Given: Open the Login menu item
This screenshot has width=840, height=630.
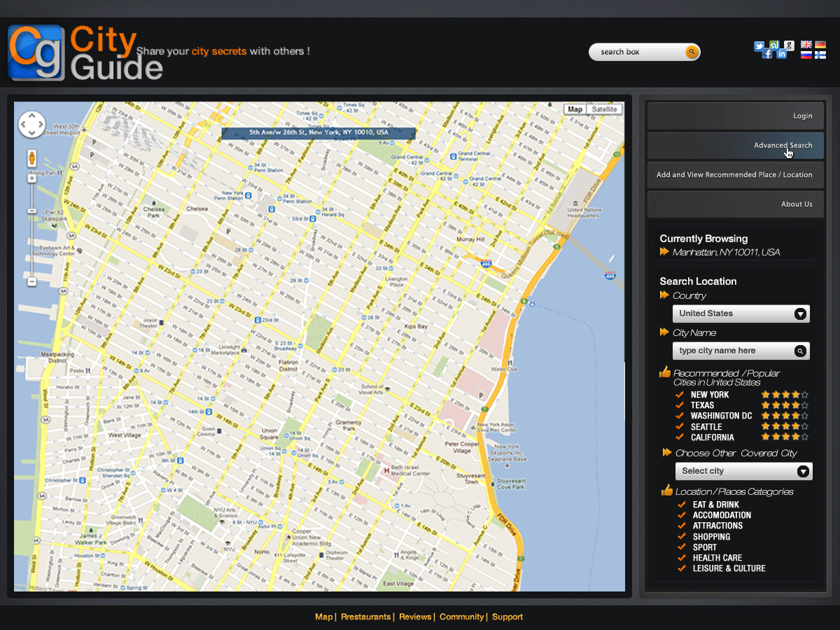Looking at the screenshot, I should [x=736, y=116].
